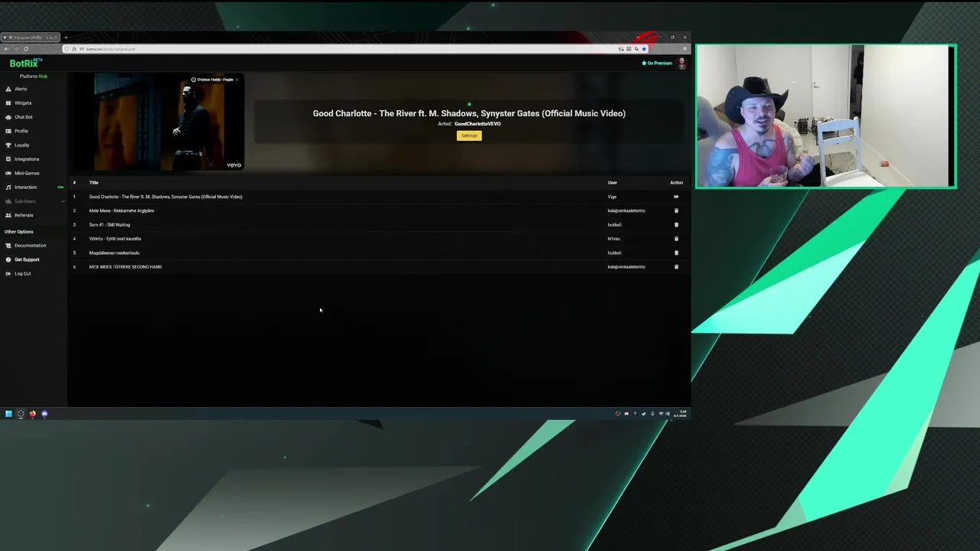Open the Interaction sidebar item
The width and height of the screenshot is (980, 551).
[x=25, y=187]
